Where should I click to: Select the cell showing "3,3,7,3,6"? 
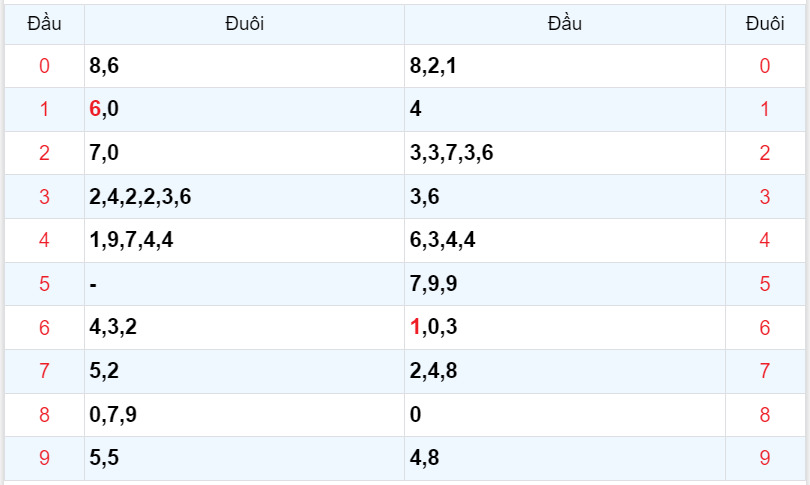pyautogui.click(x=452, y=153)
